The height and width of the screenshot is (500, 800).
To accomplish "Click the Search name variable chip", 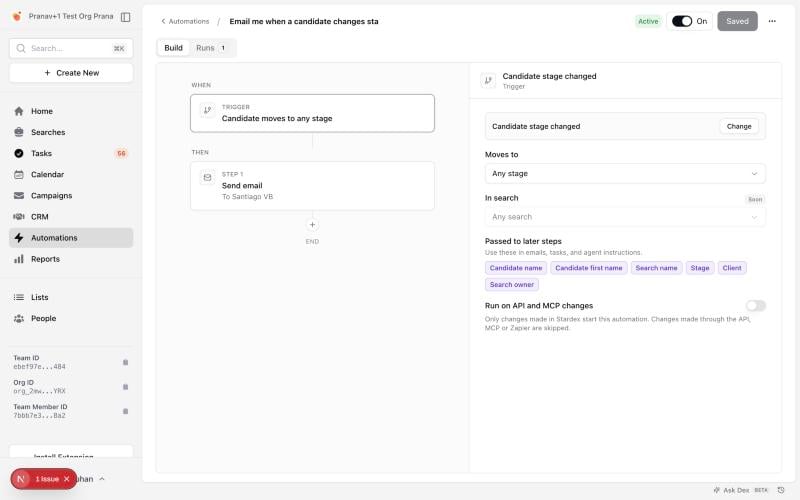I will click(x=656, y=268).
